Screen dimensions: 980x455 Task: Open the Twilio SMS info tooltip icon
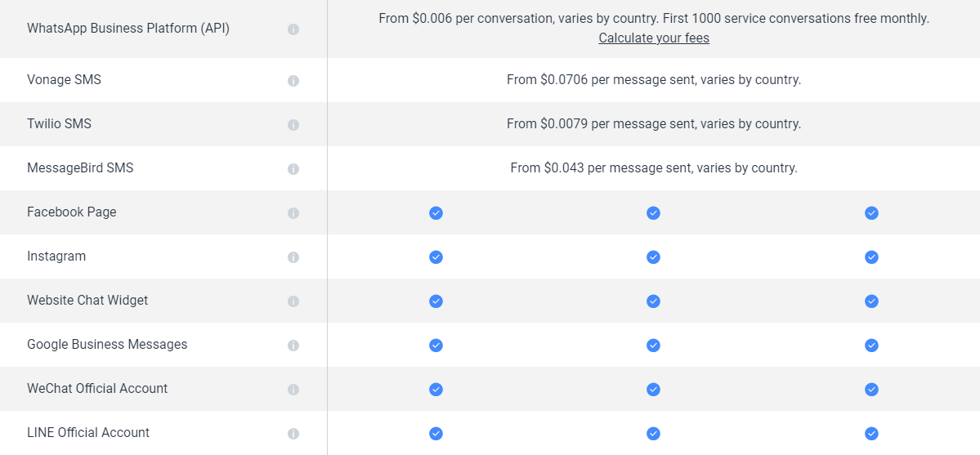click(293, 125)
